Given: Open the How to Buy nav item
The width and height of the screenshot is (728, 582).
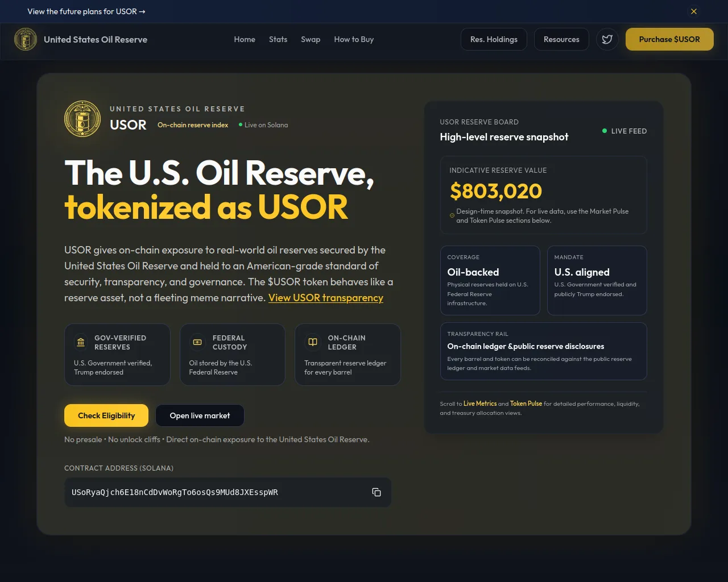Looking at the screenshot, I should (354, 39).
